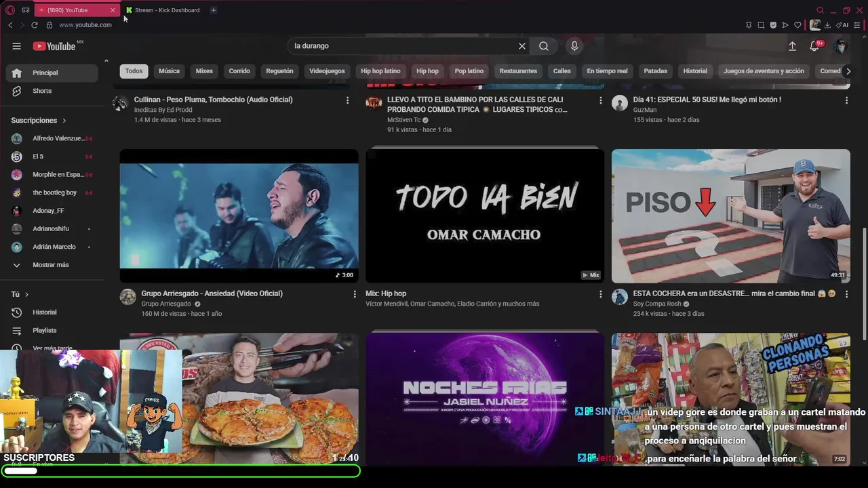Expand the Tú section chevron
The height and width of the screenshot is (488, 868).
pos(26,295)
